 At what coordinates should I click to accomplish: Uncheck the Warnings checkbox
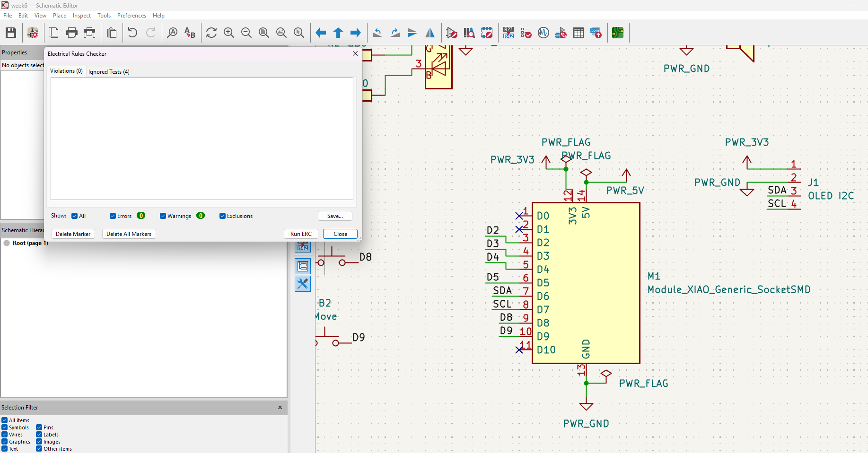163,216
